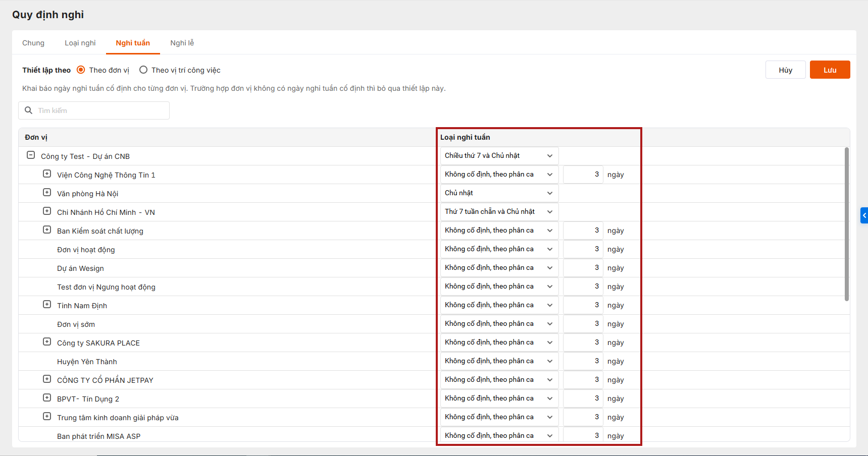Open dropdown for Trung tâm kinh doanh giải pháp vừa
This screenshot has height=456, width=868.
(x=499, y=417)
